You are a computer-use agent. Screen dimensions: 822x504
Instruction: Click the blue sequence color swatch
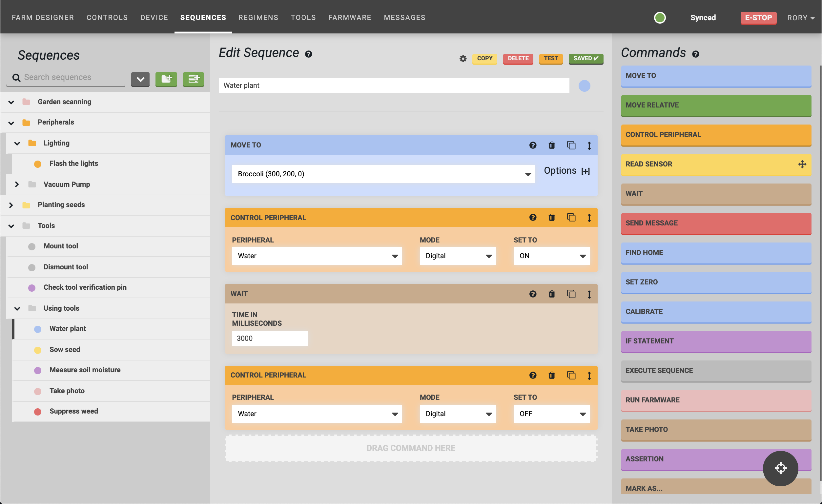point(584,86)
